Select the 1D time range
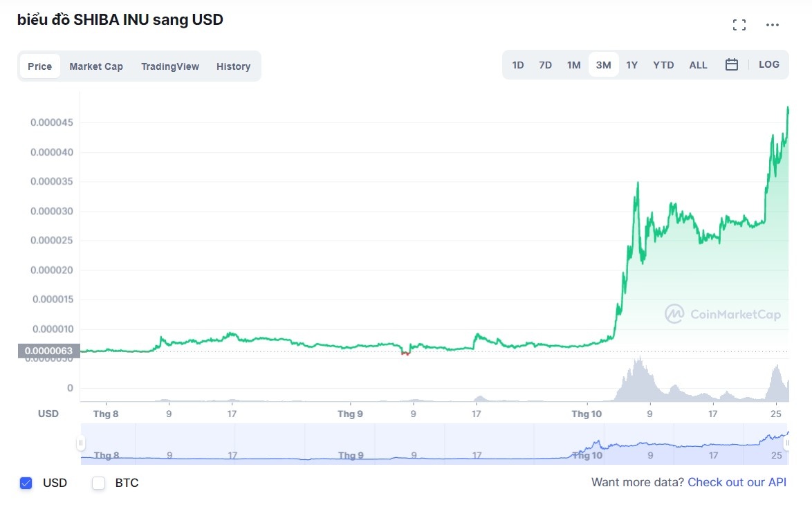This screenshot has width=812, height=507. (517, 65)
